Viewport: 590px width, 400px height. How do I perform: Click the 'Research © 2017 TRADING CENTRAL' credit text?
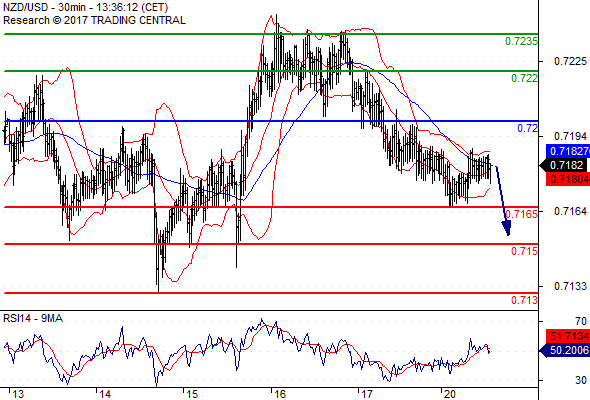[x=94, y=20]
